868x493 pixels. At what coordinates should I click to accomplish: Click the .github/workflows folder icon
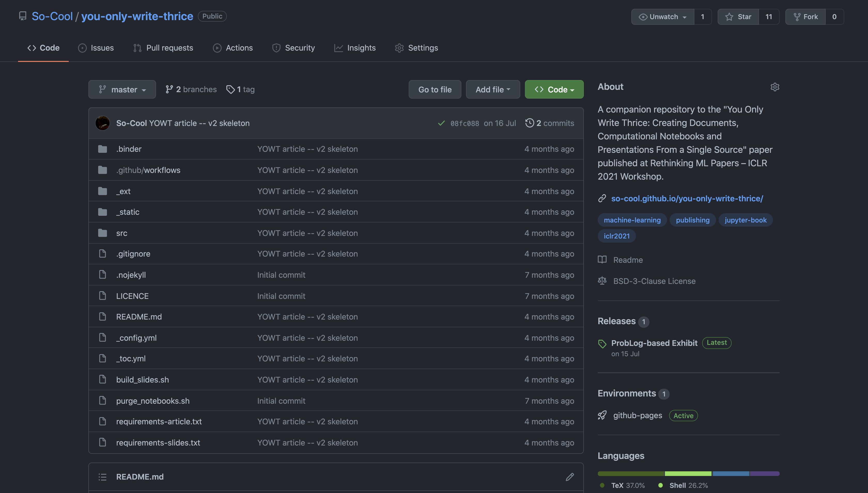click(102, 170)
